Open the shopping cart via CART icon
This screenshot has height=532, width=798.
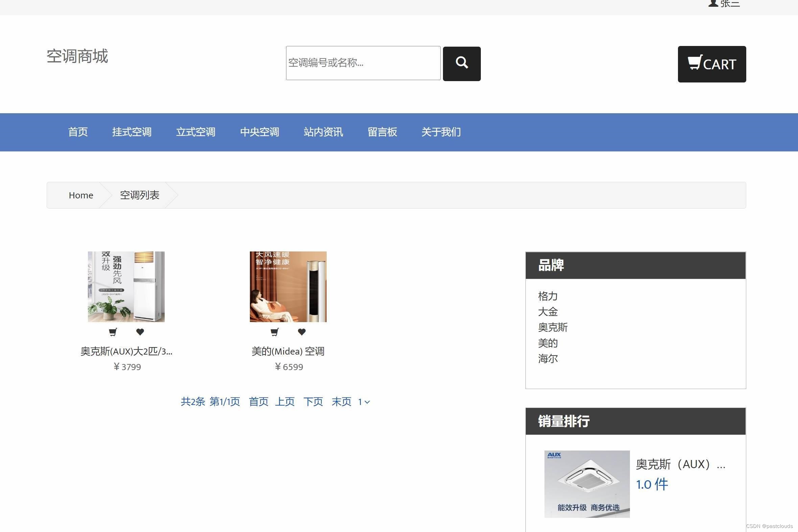(x=711, y=64)
